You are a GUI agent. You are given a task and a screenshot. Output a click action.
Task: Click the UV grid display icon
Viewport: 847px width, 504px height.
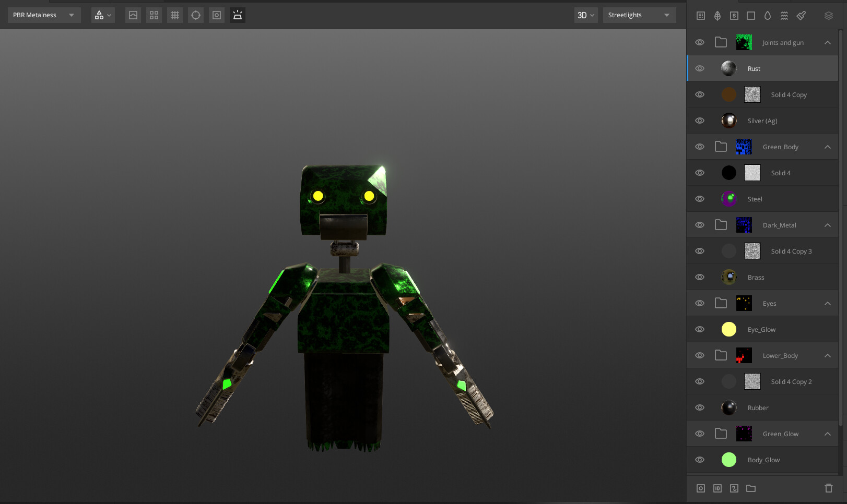pyautogui.click(x=174, y=15)
